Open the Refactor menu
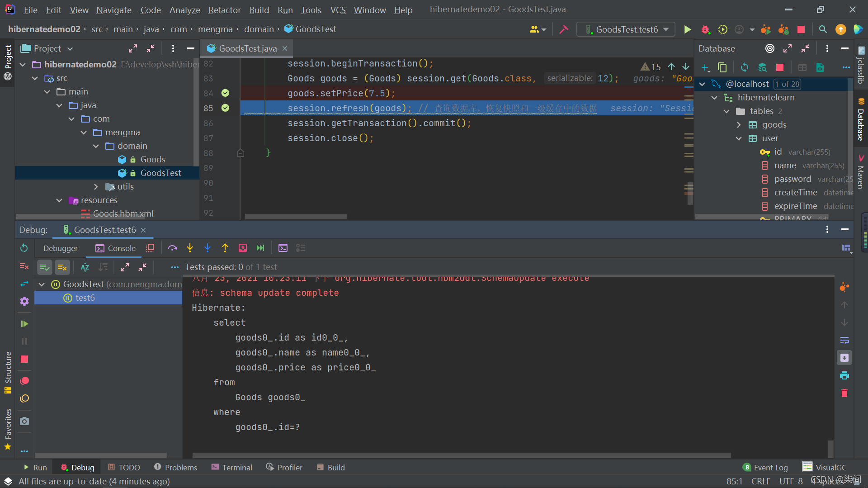 224,9
